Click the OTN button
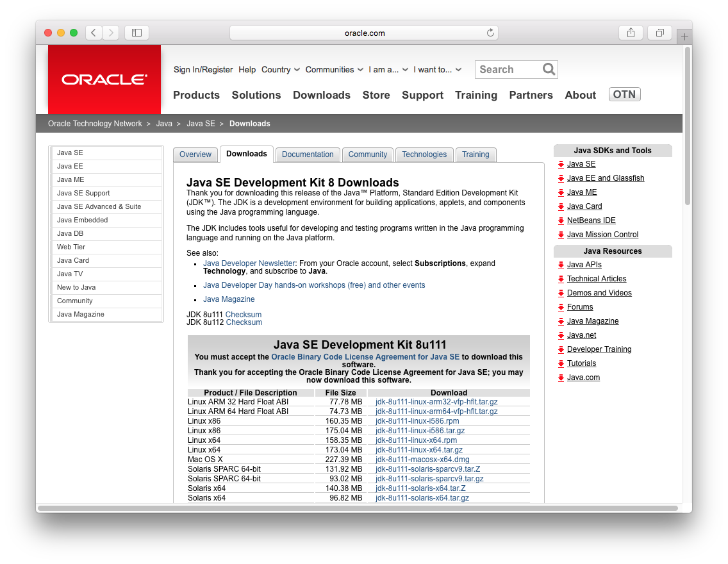The height and width of the screenshot is (564, 728). [x=624, y=94]
